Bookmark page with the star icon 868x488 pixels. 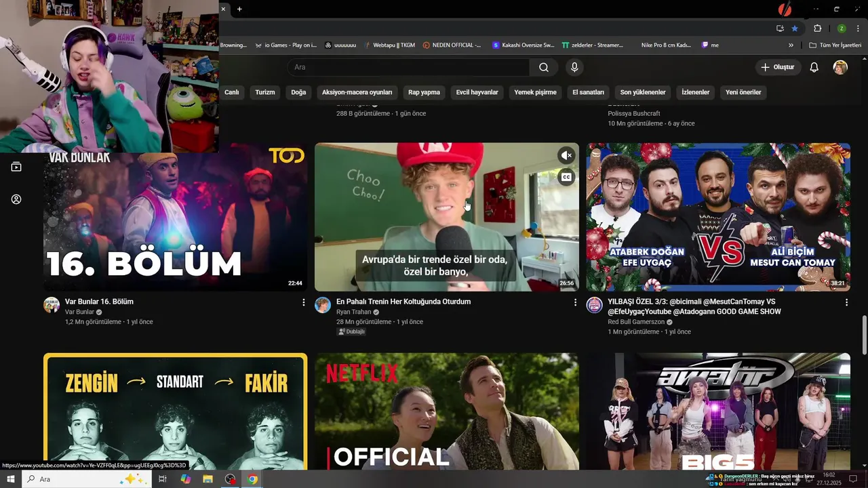pyautogui.click(x=795, y=28)
